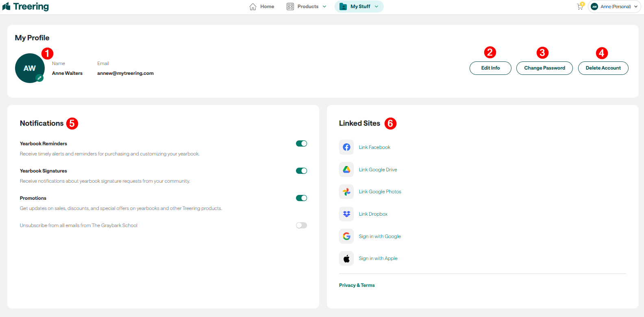Screen dimensions: 644x317
Task: Click Delete Account button
Action: click(x=603, y=68)
